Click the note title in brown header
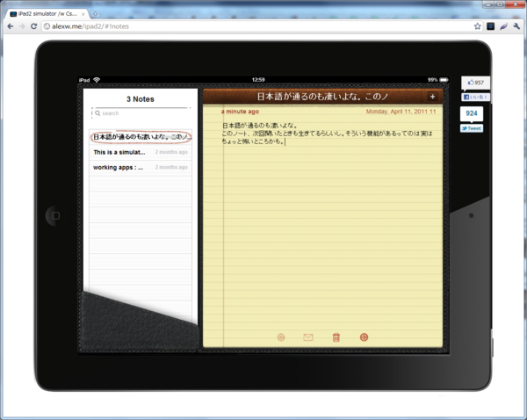The image size is (527, 420). [x=322, y=97]
